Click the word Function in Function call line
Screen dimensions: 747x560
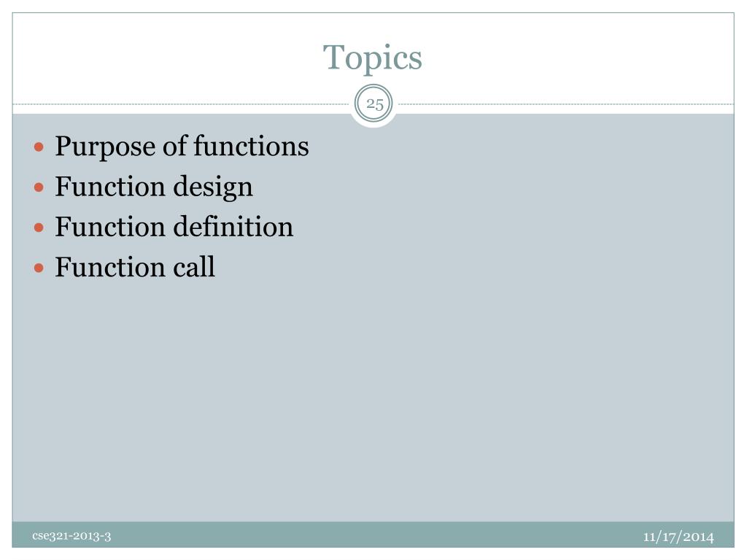110,267
